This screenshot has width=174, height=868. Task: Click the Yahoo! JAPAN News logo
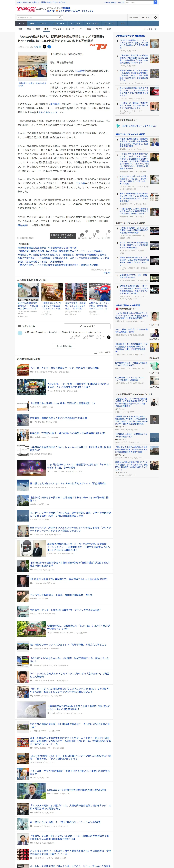[31, 9]
